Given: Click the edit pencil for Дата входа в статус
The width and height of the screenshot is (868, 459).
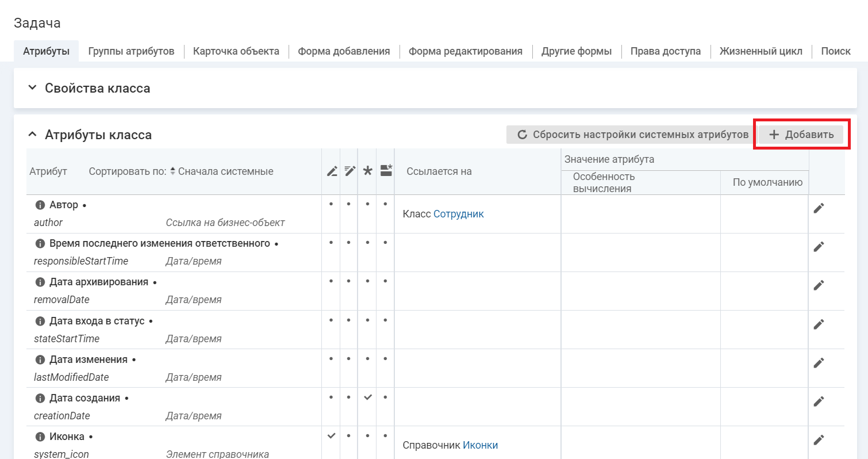Looking at the screenshot, I should (819, 324).
